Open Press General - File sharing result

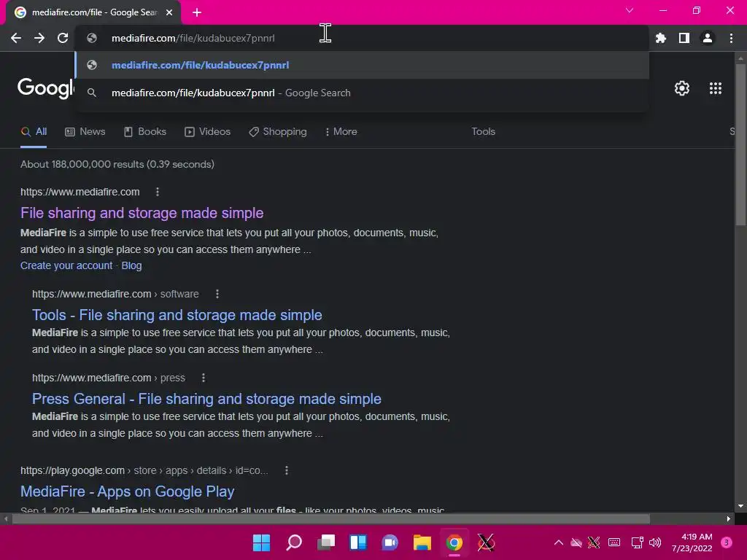click(206, 399)
